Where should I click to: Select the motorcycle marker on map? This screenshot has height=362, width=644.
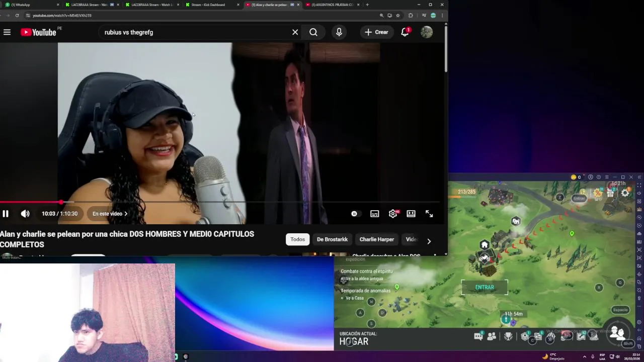pyautogui.click(x=485, y=257)
